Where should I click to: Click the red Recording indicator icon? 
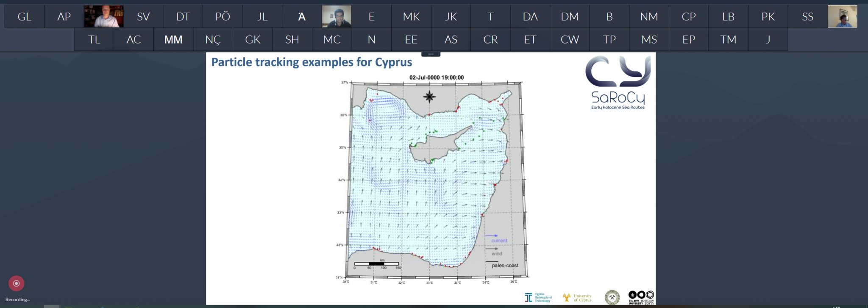pos(16,283)
